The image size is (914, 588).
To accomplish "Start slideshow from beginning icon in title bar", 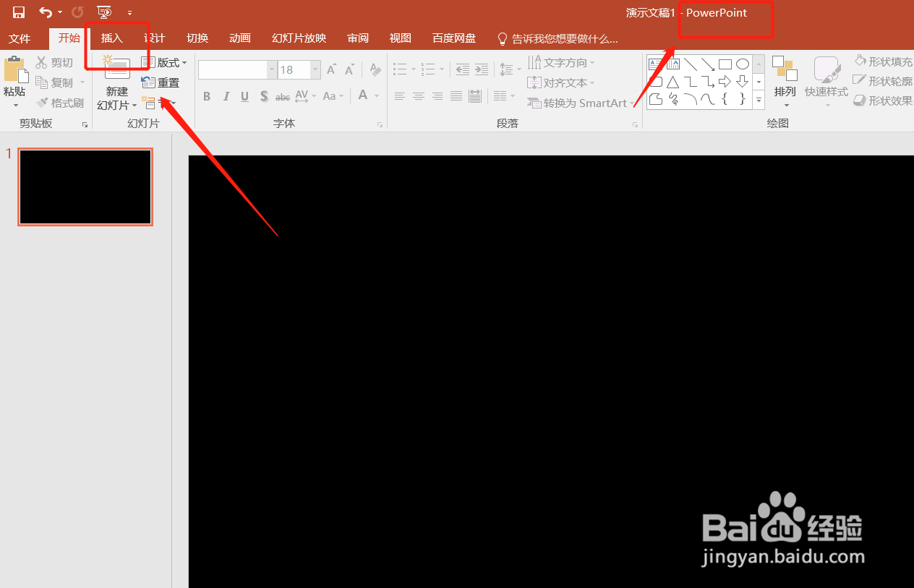I will tap(104, 12).
